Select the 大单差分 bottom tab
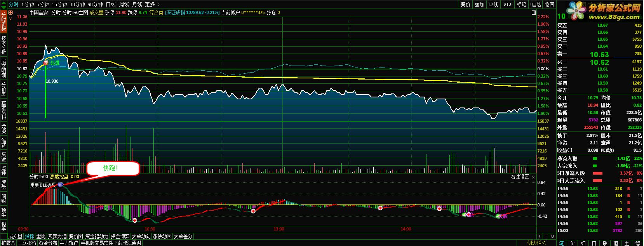 (x=183, y=236)
